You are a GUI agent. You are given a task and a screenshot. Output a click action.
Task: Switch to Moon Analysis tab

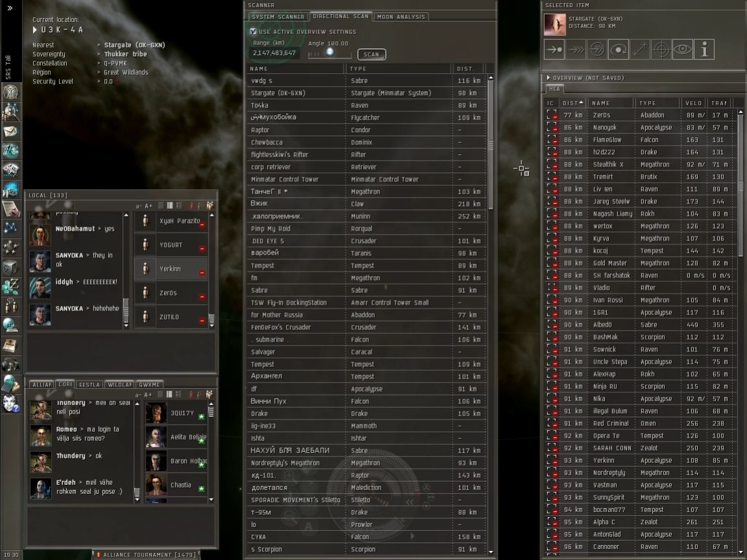tap(401, 17)
